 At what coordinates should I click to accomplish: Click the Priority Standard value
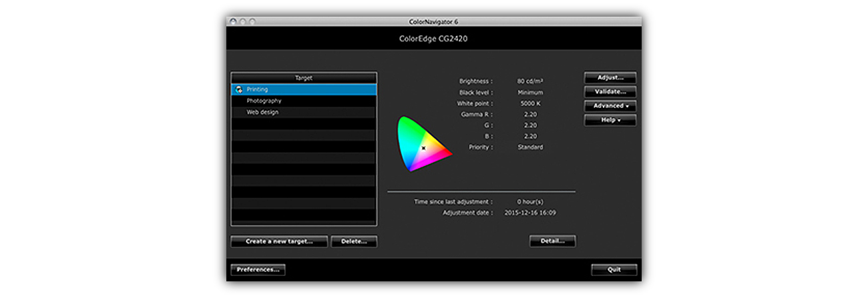pos(530,147)
